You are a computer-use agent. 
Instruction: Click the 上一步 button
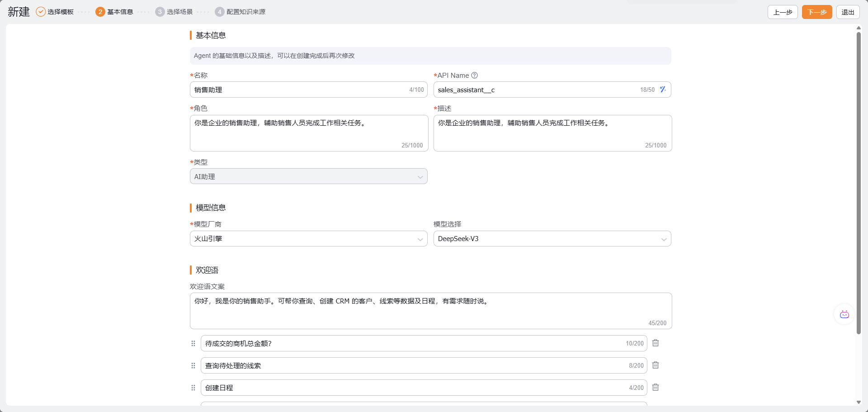pyautogui.click(x=782, y=12)
